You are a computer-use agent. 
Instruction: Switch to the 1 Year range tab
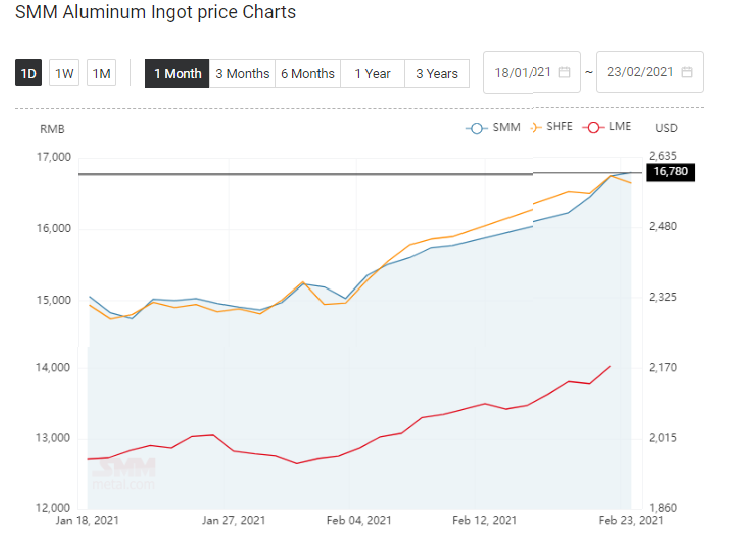pyautogui.click(x=372, y=73)
